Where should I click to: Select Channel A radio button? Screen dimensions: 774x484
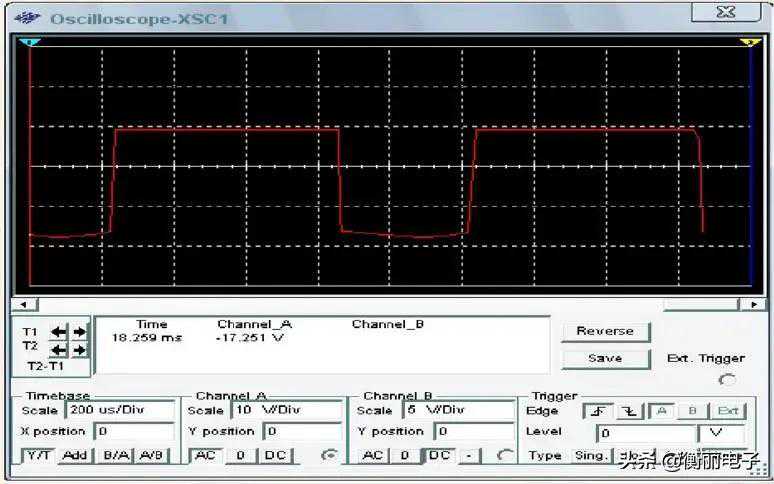(x=325, y=455)
